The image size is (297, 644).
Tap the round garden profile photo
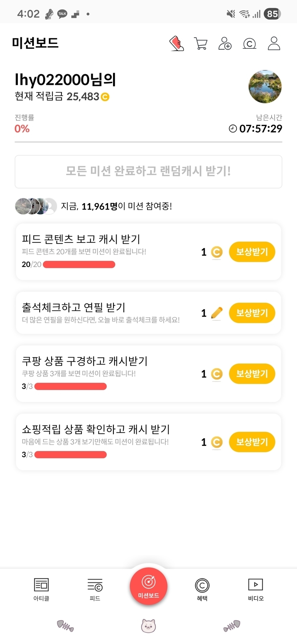pyautogui.click(x=265, y=87)
